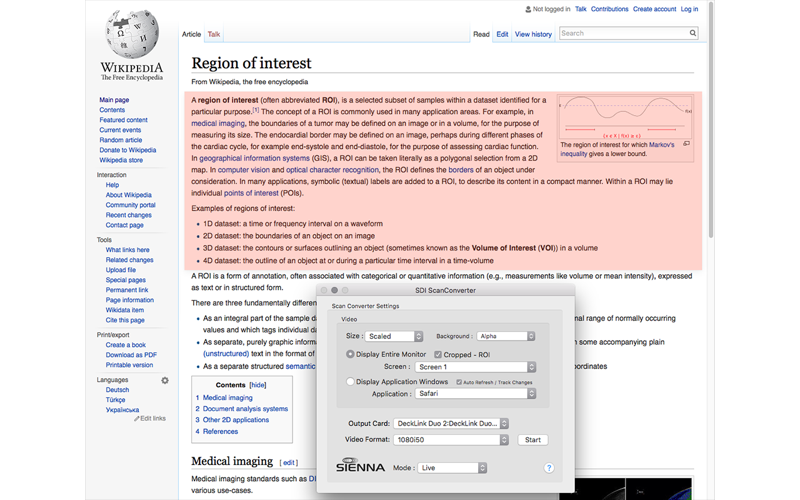Click the search magnifier icon
800x500 pixels.
coord(692,33)
